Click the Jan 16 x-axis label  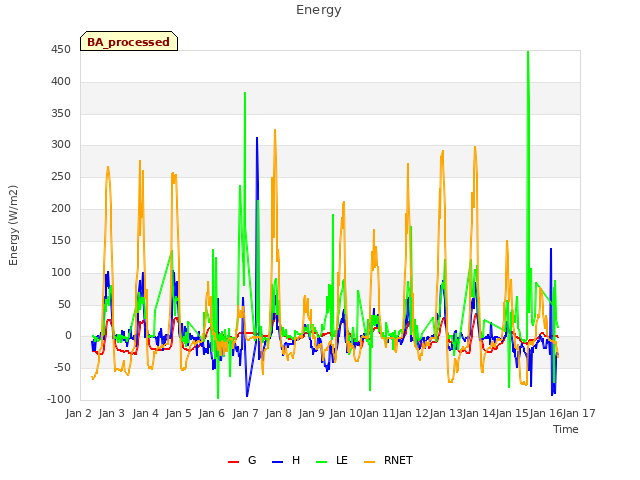[545, 413]
